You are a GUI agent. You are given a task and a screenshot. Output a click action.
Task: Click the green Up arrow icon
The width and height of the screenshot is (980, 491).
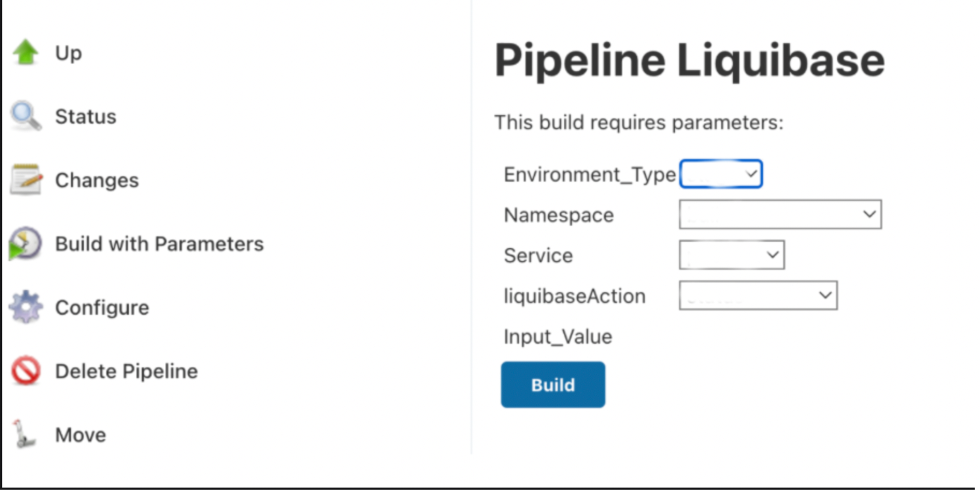click(x=26, y=52)
